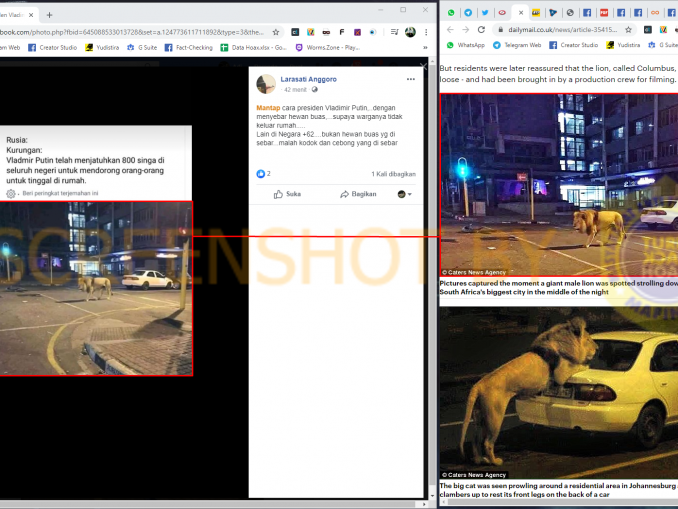The image size is (678, 509).
Task: Click down arrow of Facebook vertical scrollbar
Action: [x=432, y=496]
